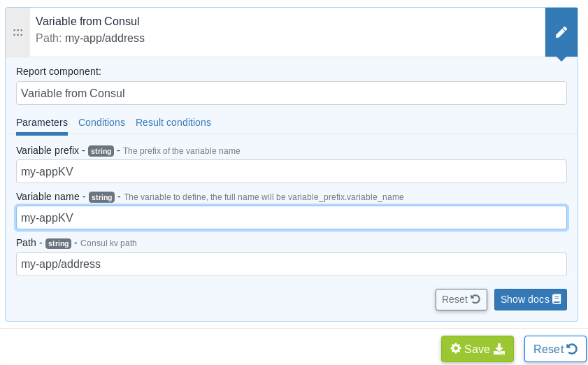Open the Conditions tab
The image size is (588, 365).
(x=101, y=122)
